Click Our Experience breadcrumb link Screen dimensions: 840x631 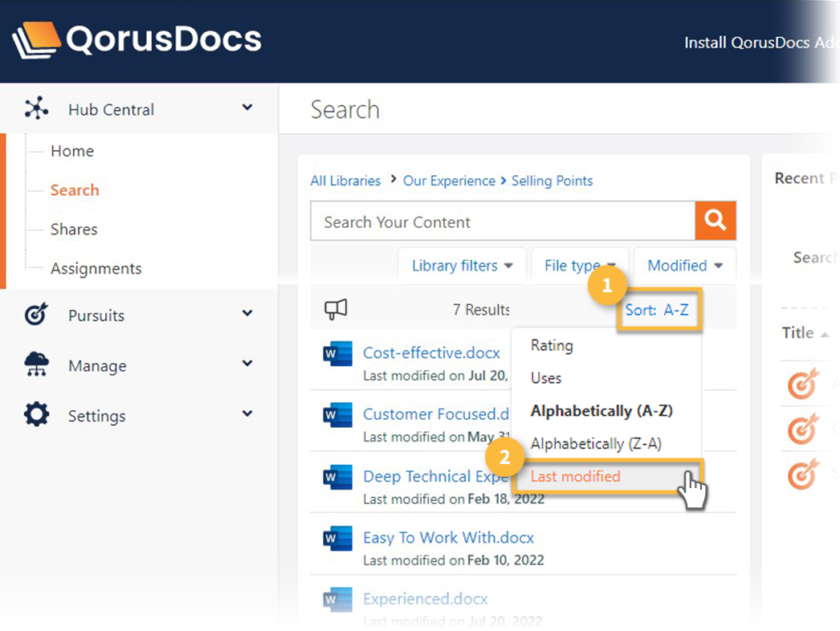449,181
